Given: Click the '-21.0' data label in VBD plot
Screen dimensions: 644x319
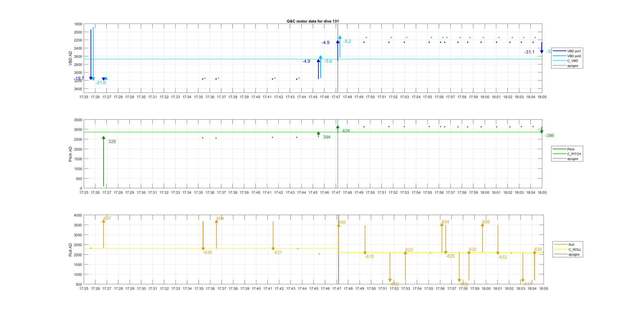Looking at the screenshot, I should click(x=100, y=83).
